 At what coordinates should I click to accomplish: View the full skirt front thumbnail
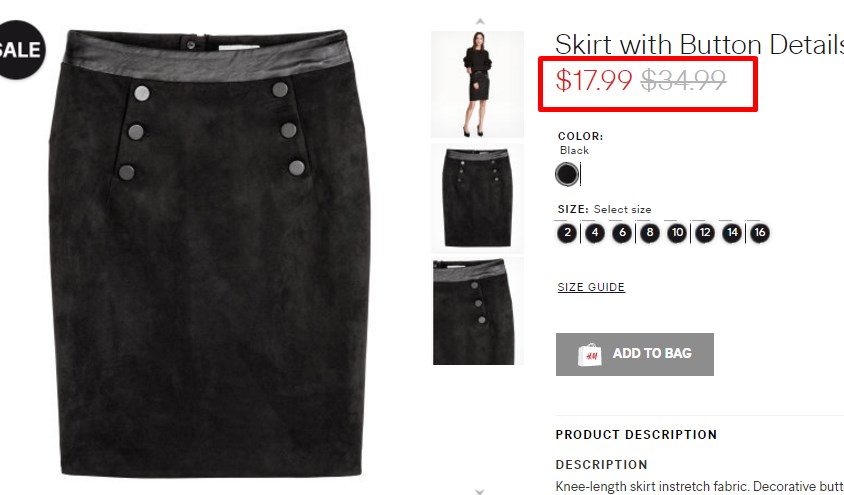pyautogui.click(x=477, y=198)
